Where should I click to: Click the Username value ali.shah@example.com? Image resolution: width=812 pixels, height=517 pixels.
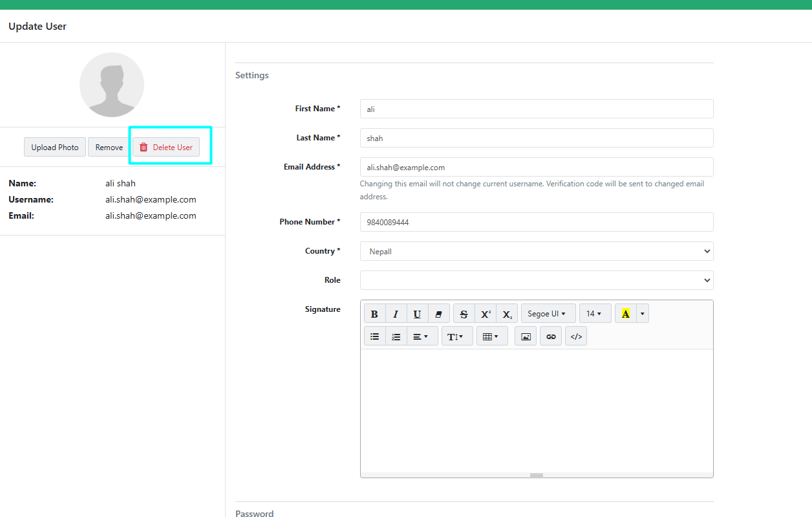click(x=151, y=199)
